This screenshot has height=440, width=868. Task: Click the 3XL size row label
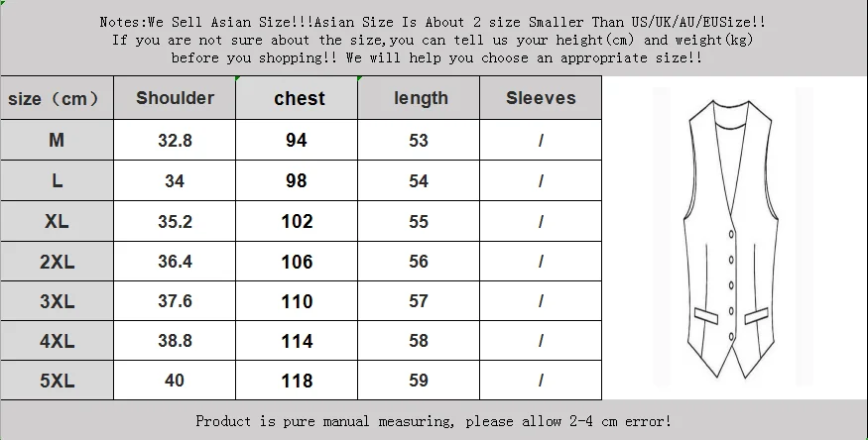click(57, 301)
